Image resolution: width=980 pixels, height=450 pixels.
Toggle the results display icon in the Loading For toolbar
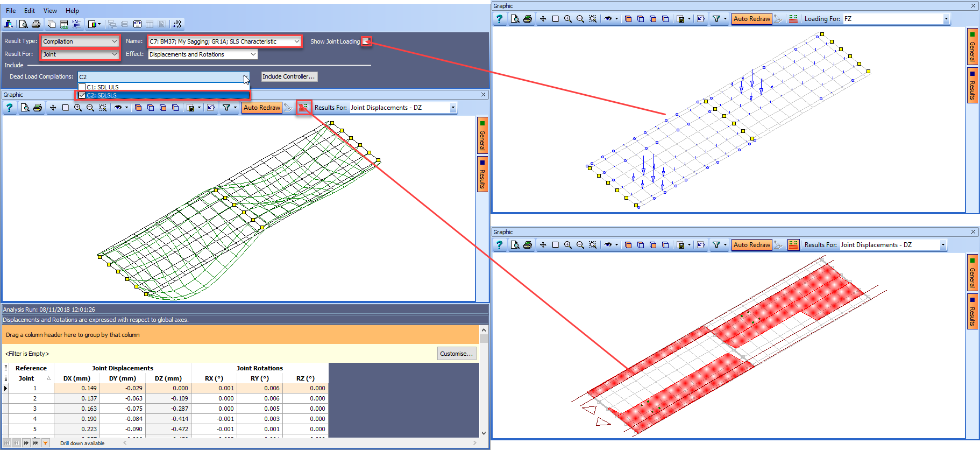793,19
